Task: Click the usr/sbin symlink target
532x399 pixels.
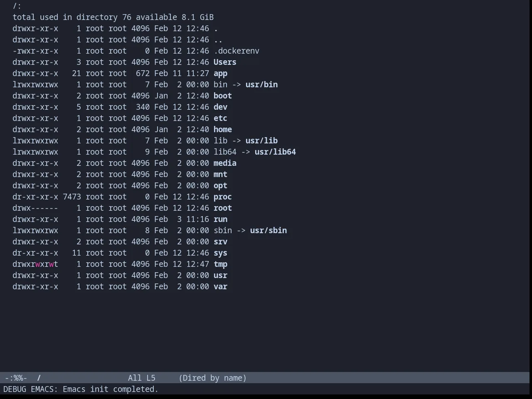Action: click(x=268, y=230)
